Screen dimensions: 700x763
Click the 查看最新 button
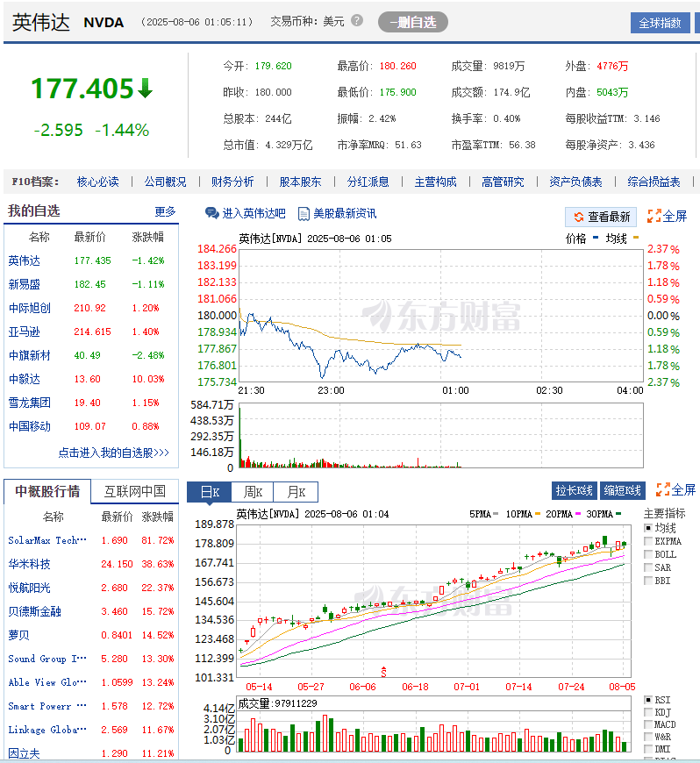(601, 217)
